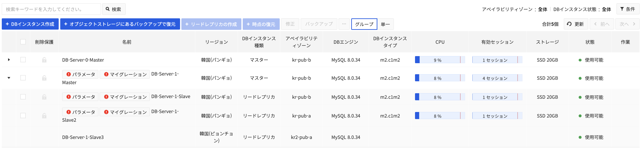The image size is (644, 148).
Task: Click 時点の復元 button
Action: (x=261, y=24)
